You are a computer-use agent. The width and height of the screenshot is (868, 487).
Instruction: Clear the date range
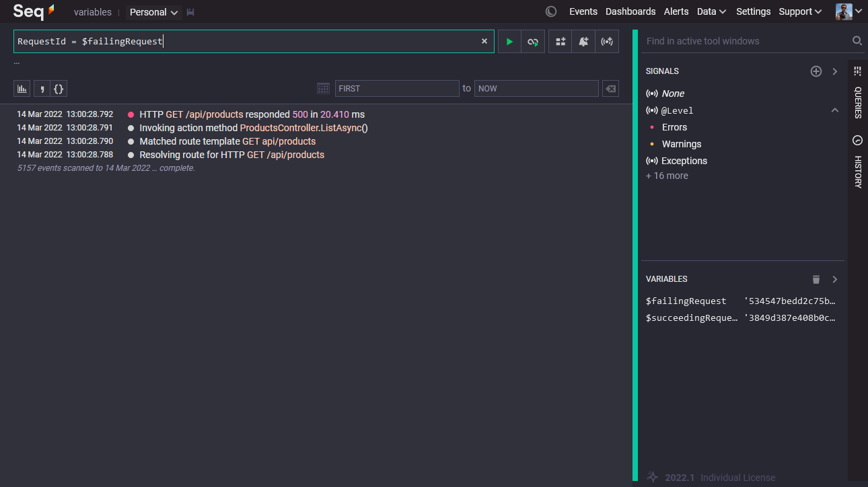(610, 88)
